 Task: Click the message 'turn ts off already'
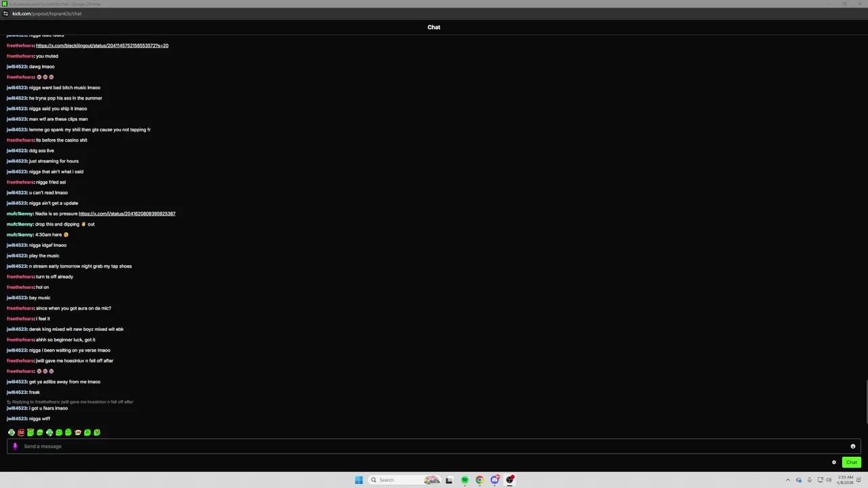[54, 277]
